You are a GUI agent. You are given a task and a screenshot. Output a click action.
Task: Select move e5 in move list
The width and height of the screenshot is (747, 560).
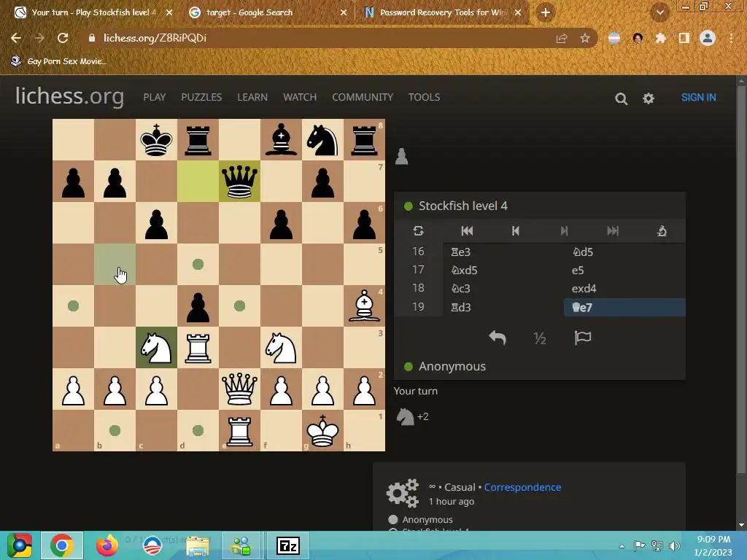(624, 270)
